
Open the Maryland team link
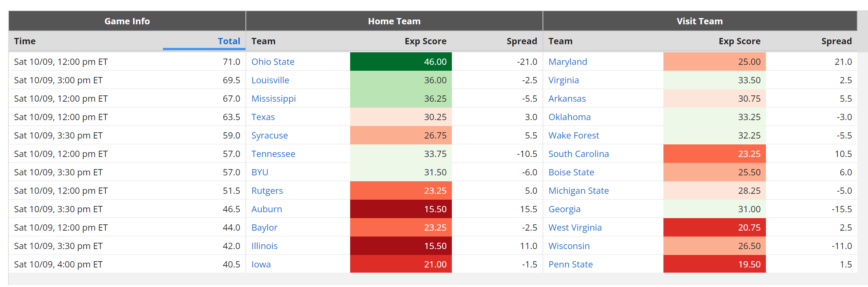coord(568,62)
